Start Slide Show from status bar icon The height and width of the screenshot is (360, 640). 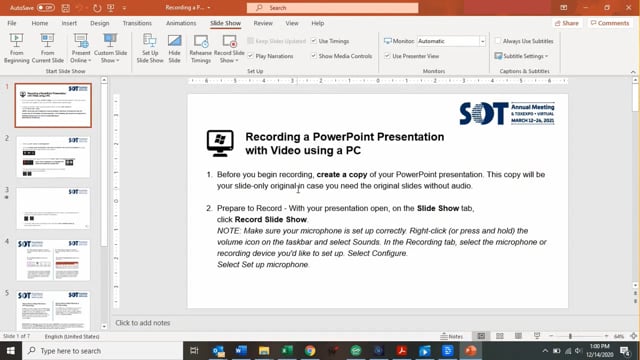pos(537,336)
